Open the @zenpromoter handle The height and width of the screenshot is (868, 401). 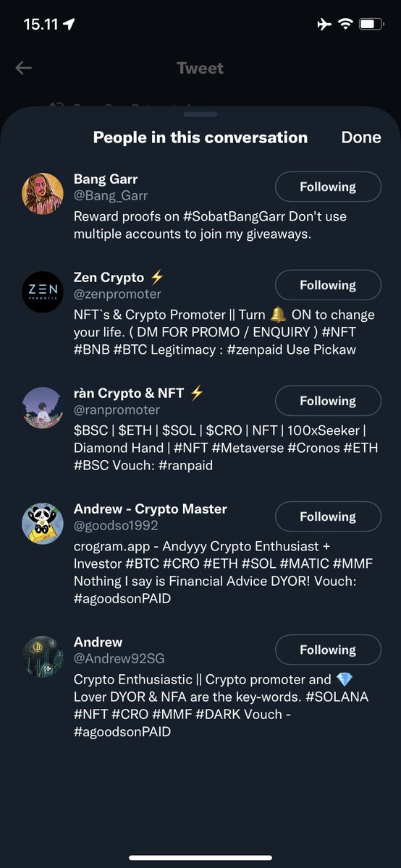(117, 294)
